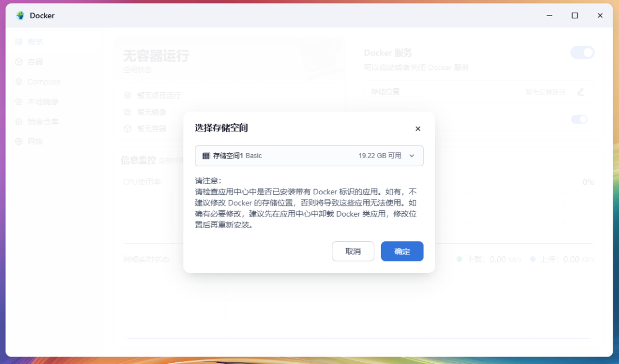Close the 选择存储空间 dialog
This screenshot has height=364, width=619.
pyautogui.click(x=418, y=129)
